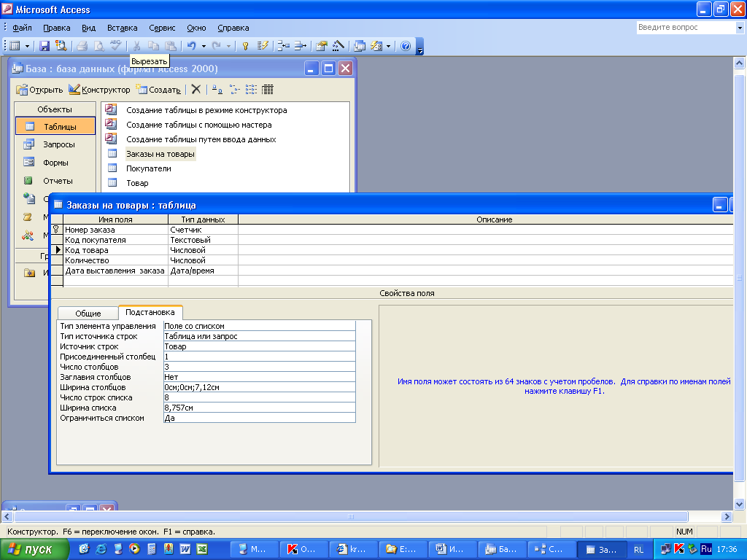Open the Файл menu
The image size is (747, 560).
[22, 28]
